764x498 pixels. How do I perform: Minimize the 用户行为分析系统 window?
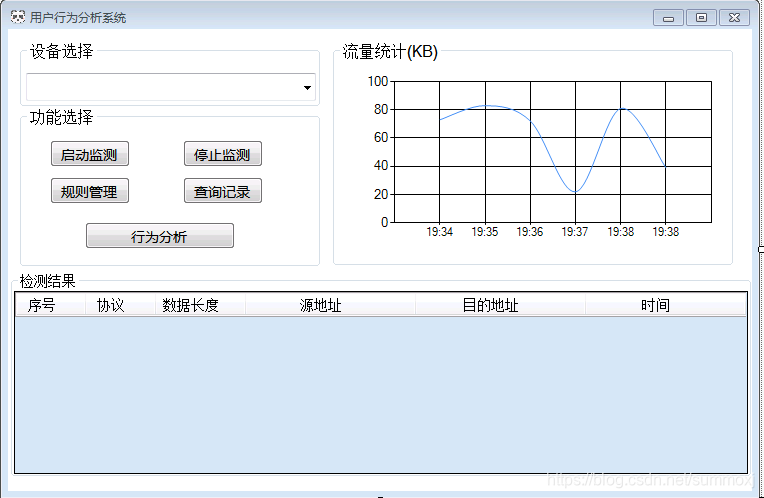point(668,18)
